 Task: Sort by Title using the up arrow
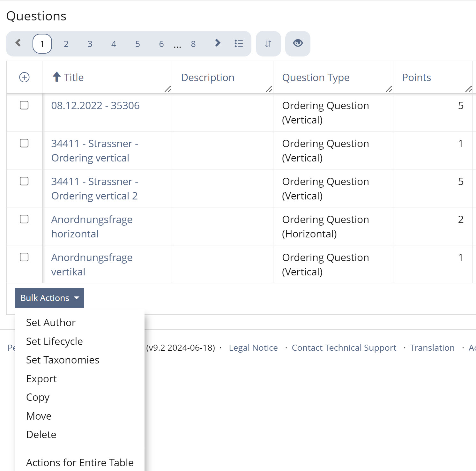pos(57,77)
